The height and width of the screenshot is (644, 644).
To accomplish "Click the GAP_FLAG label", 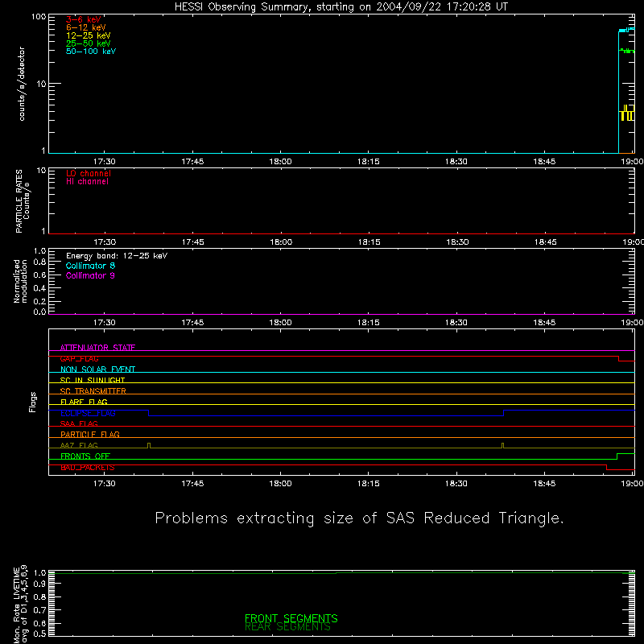I will (79, 358).
